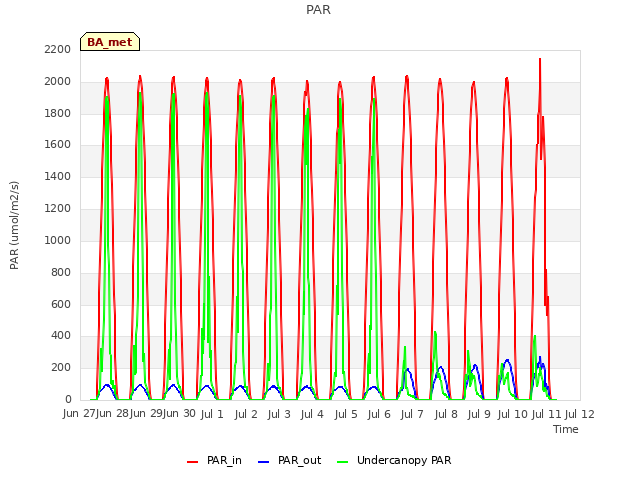The height and width of the screenshot is (480, 640).
Task: Click the Jul 2 x-axis date label
Action: (x=246, y=415)
